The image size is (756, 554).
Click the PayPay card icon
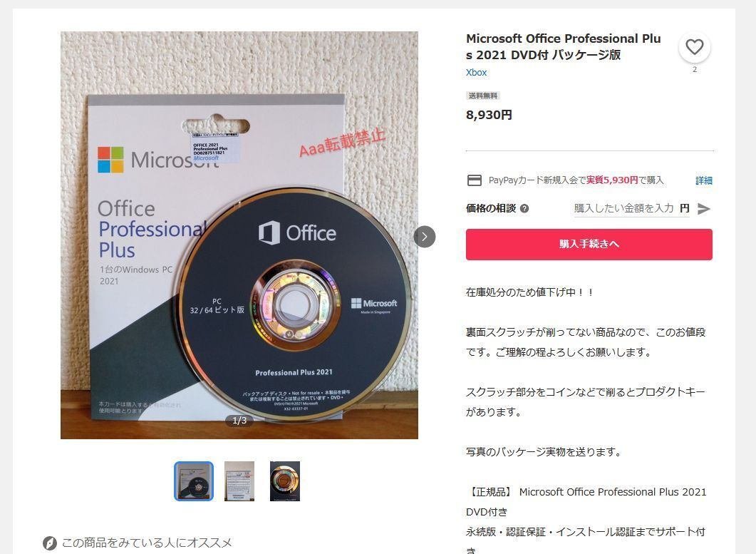(x=475, y=180)
